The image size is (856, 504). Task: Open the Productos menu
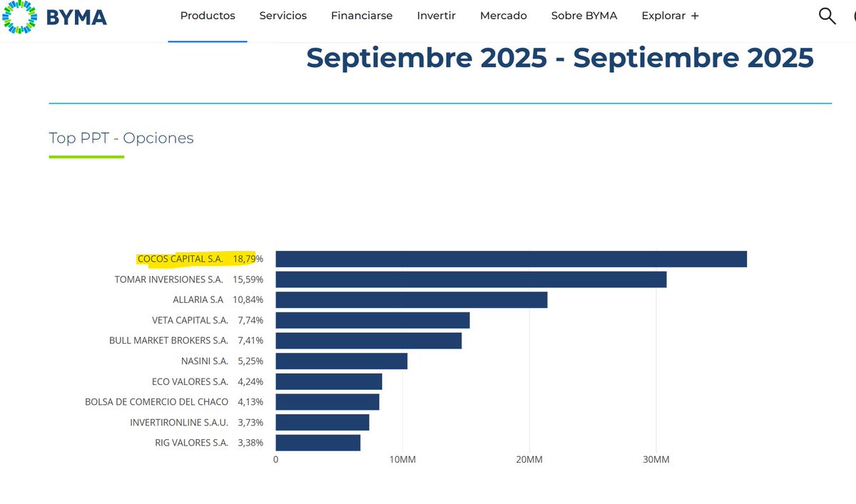[x=208, y=16]
